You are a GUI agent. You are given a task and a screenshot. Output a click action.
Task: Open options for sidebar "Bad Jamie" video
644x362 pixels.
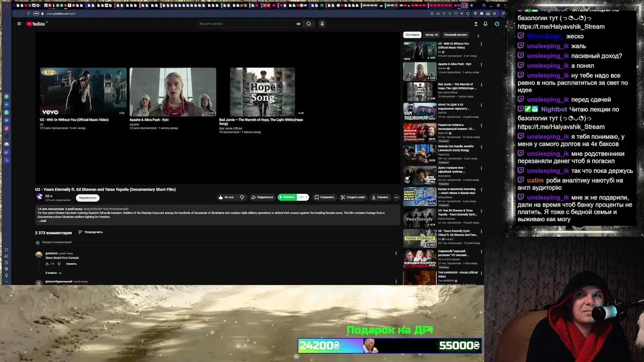pos(481,85)
